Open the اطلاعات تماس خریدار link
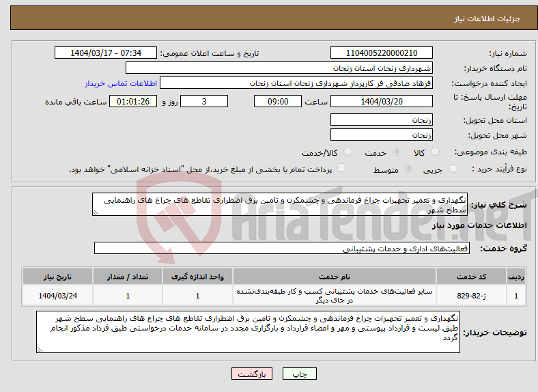 point(121,83)
